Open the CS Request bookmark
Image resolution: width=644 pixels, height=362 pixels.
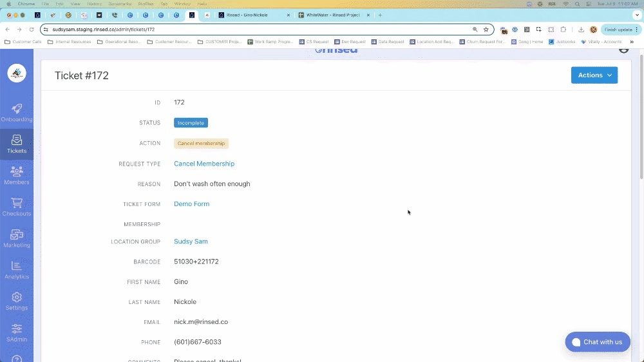[314, 41]
